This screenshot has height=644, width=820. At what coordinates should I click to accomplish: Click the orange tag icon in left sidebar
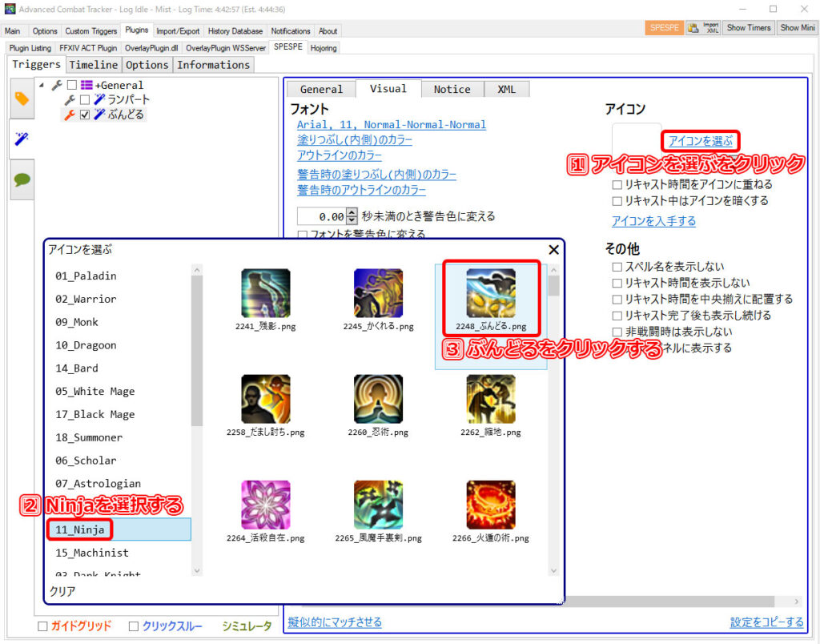[x=22, y=99]
